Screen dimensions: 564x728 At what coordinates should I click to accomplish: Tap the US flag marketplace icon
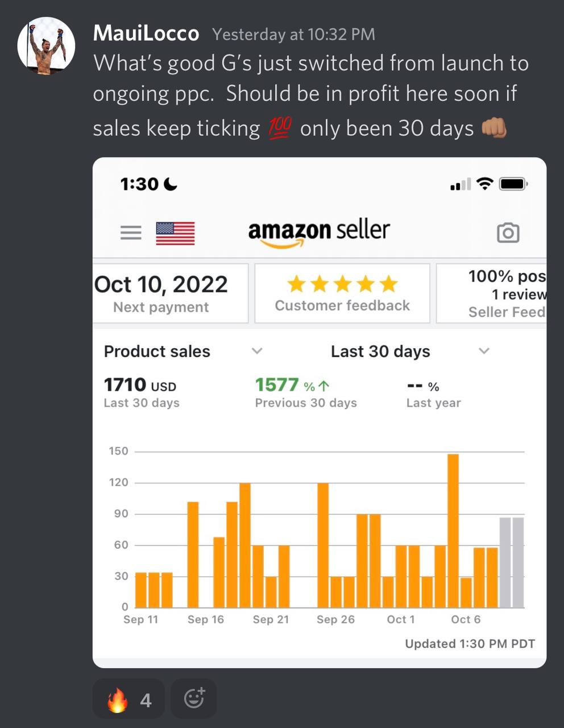[175, 233]
